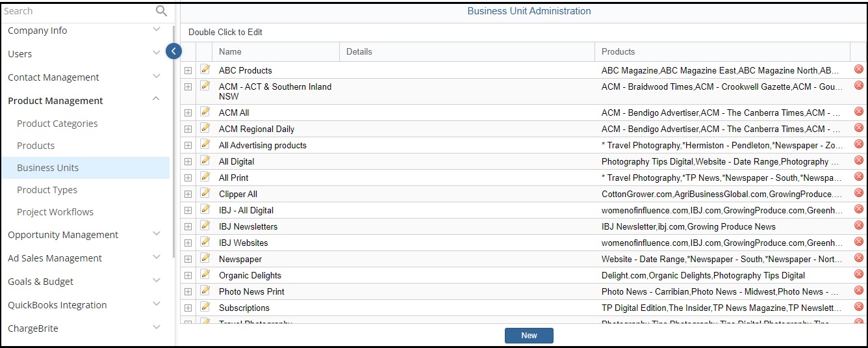Expand the IBJ Websites row
Image resolution: width=868 pixels, height=348 pixels.
[x=188, y=243]
